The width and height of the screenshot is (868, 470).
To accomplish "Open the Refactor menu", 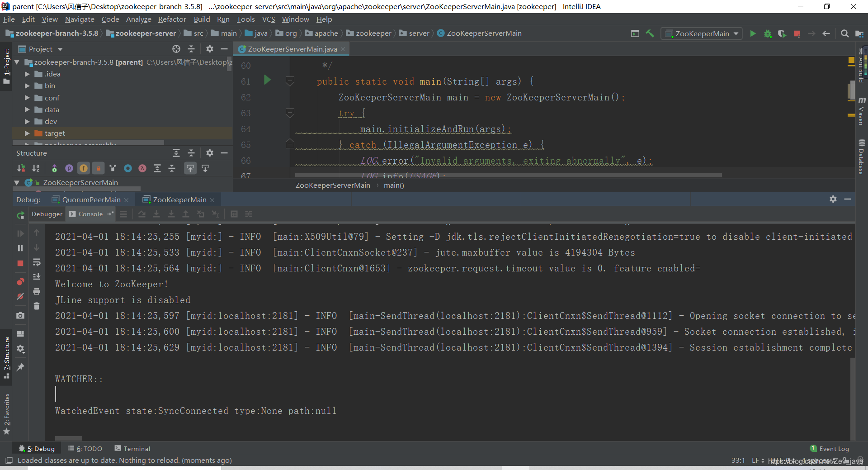I will point(172,19).
